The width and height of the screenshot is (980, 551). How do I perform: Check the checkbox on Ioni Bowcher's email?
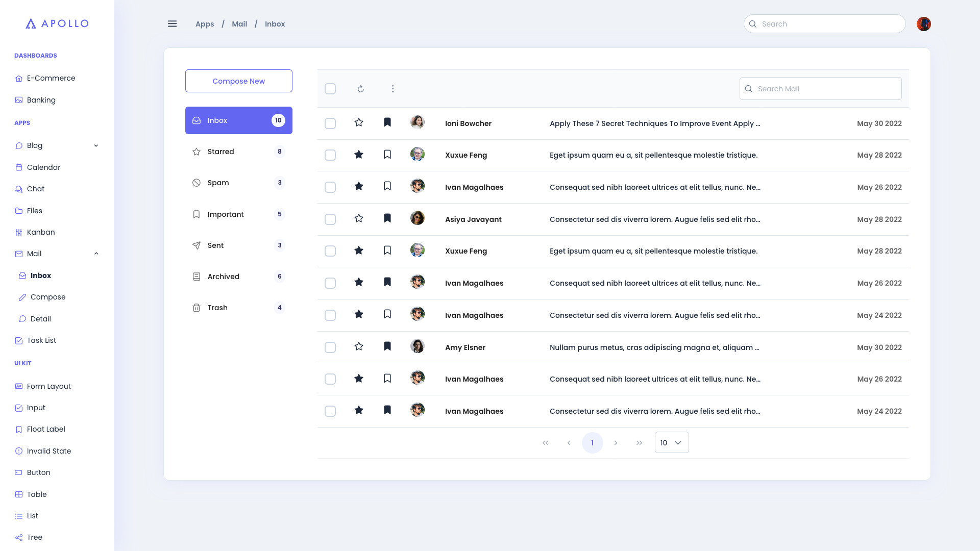click(330, 123)
